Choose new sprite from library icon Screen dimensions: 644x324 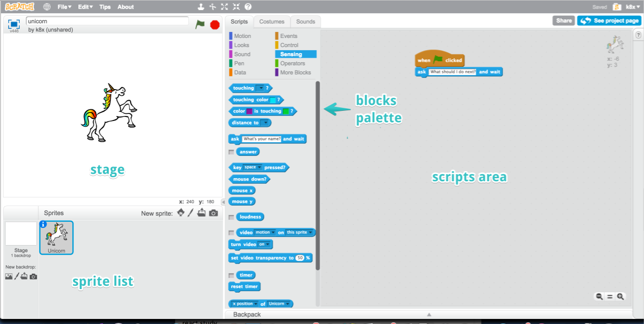click(x=181, y=213)
